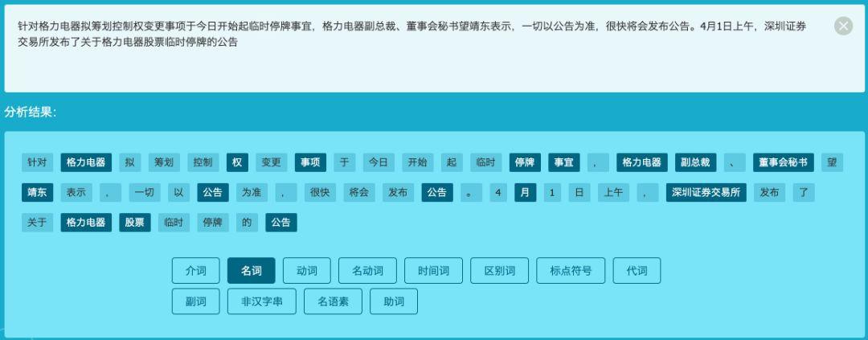Select the 于 token

click(x=345, y=163)
